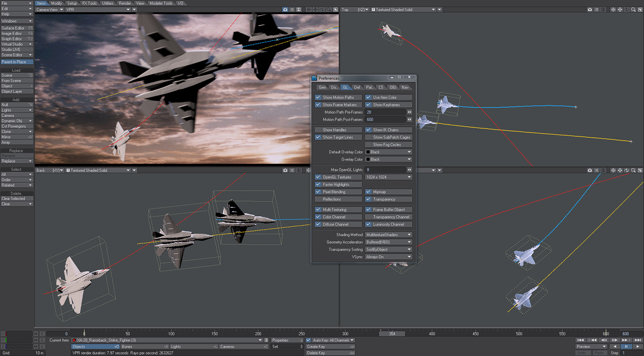This screenshot has height=356, width=644.
Task: Click the maximize viewport icon in Top view
Action: [640, 9]
